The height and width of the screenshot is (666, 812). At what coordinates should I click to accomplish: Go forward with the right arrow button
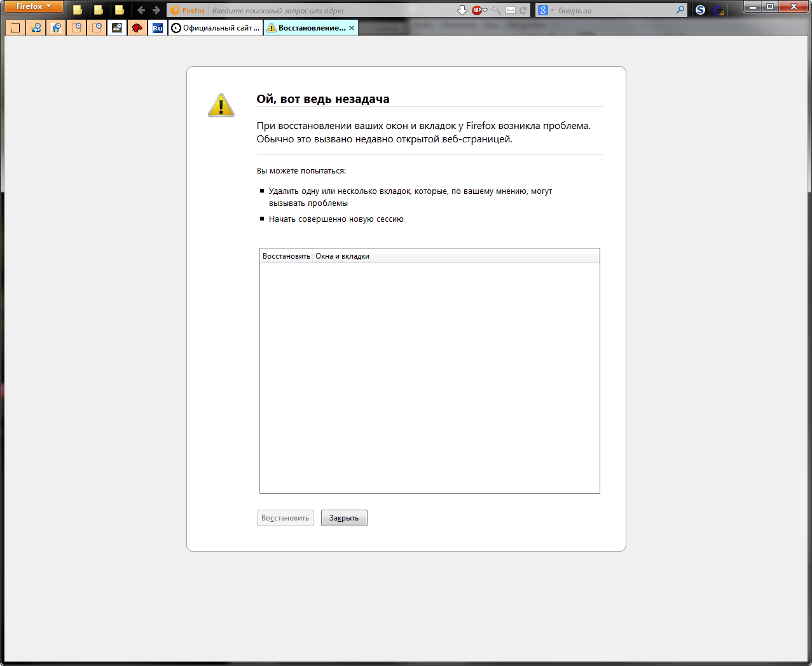[156, 10]
